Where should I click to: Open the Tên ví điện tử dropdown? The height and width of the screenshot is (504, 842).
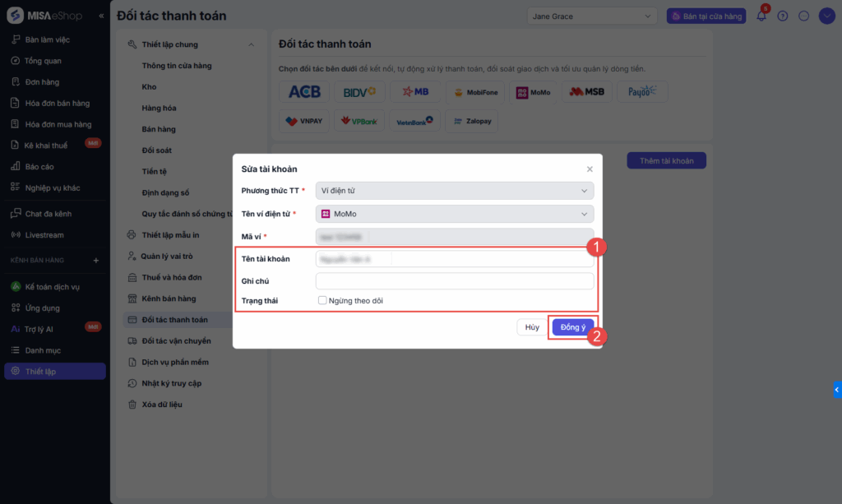click(455, 214)
